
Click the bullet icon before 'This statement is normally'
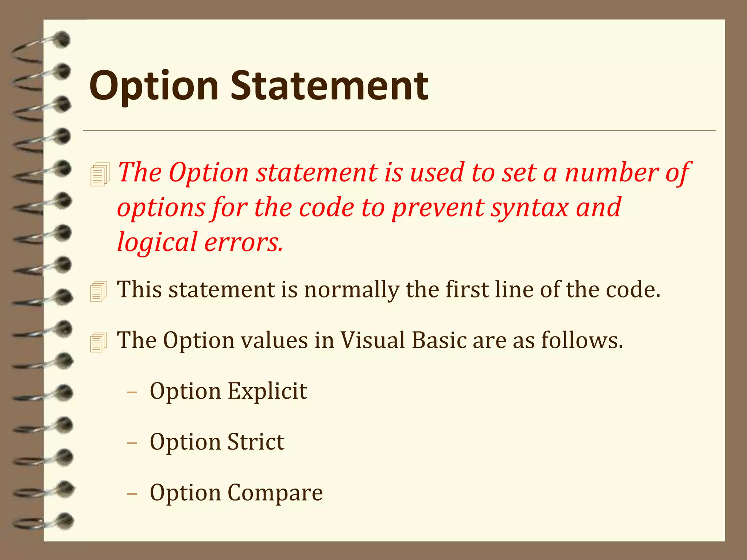[98, 291]
